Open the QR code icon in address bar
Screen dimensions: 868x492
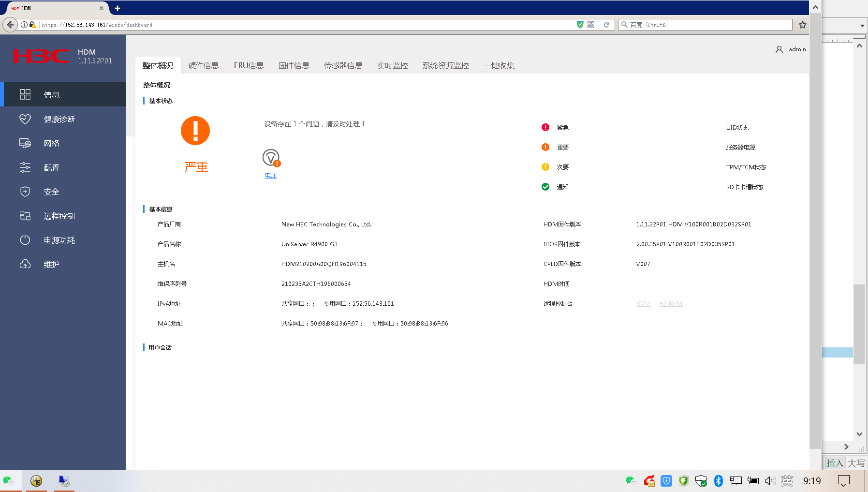591,25
